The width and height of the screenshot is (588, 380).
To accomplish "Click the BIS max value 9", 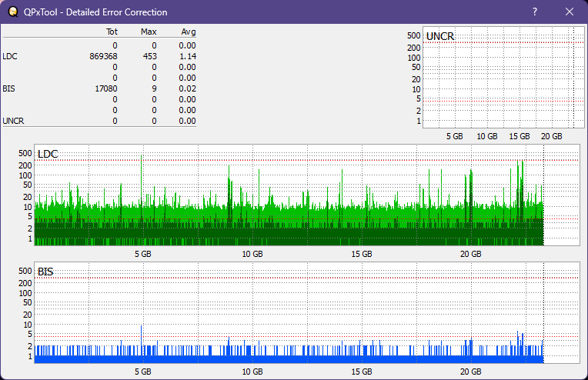I will tap(154, 88).
